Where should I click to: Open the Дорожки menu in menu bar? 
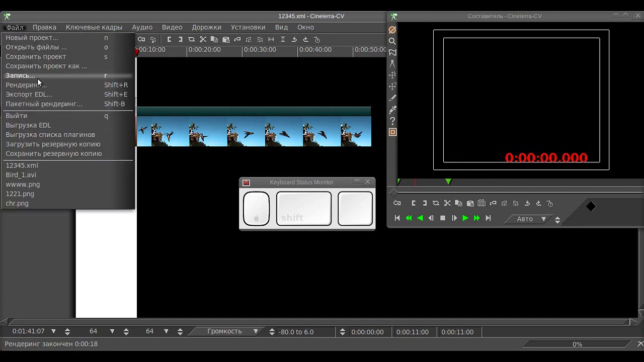(x=206, y=27)
